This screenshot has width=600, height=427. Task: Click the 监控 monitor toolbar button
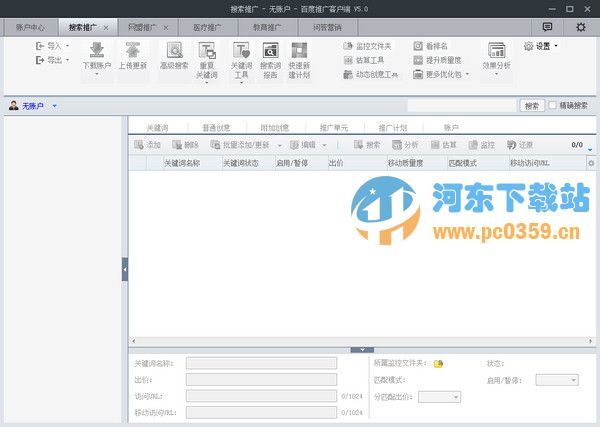[x=481, y=145]
